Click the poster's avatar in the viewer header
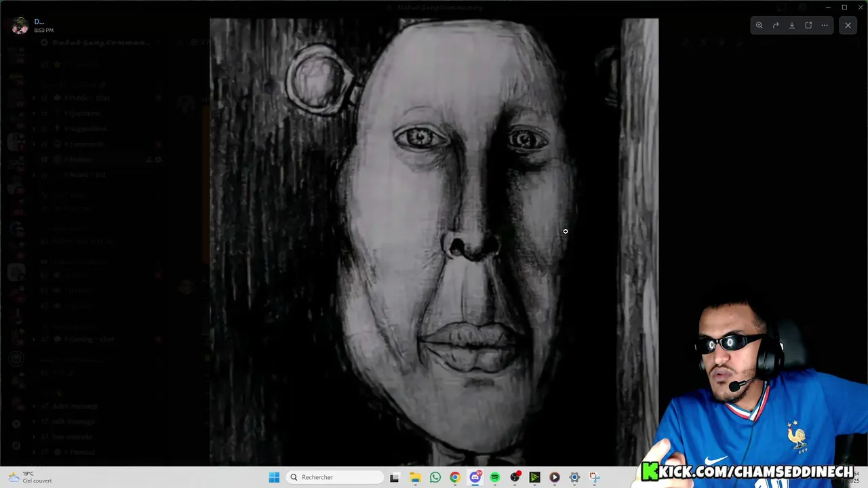Screen dimensions: 868x488 coord(20,26)
